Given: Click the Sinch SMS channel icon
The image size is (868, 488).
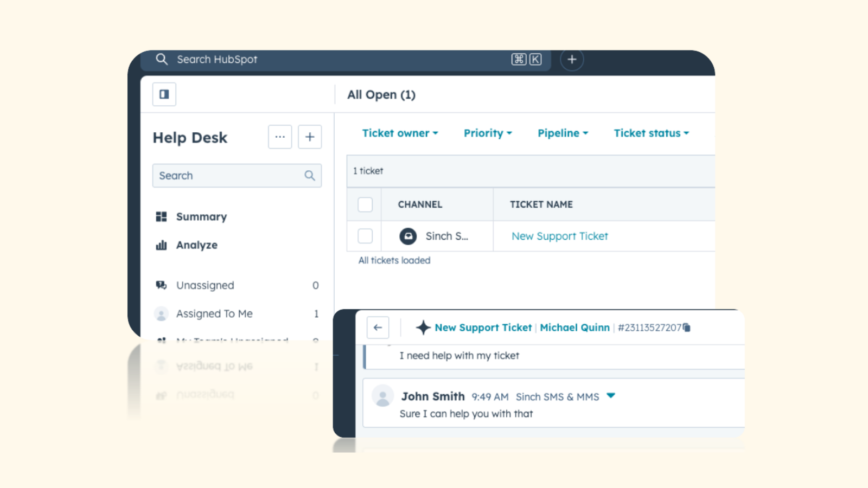Looking at the screenshot, I should (x=407, y=236).
